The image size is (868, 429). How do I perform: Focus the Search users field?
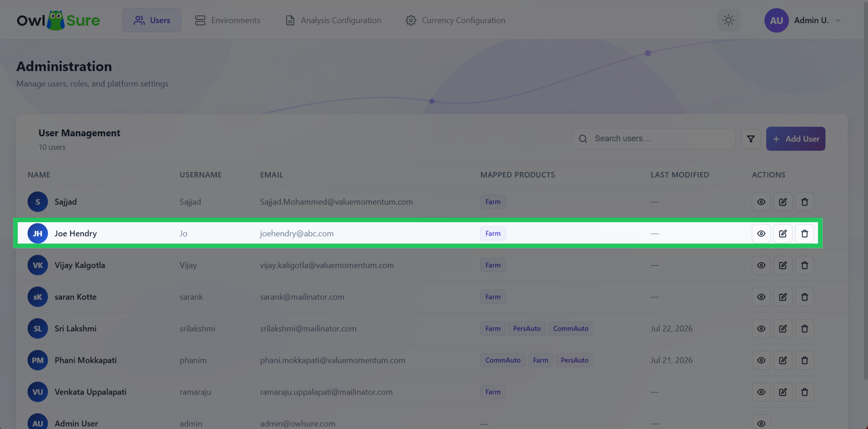[x=654, y=139]
